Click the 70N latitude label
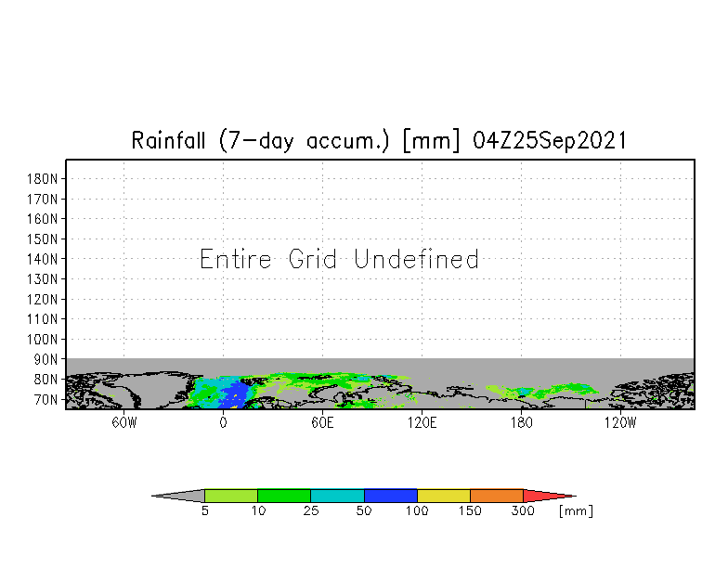 coord(46,399)
